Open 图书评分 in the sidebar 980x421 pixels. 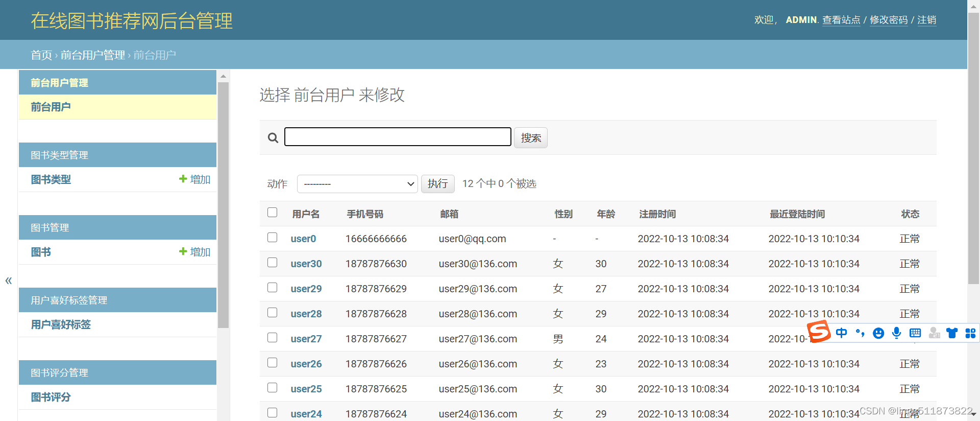click(x=51, y=397)
